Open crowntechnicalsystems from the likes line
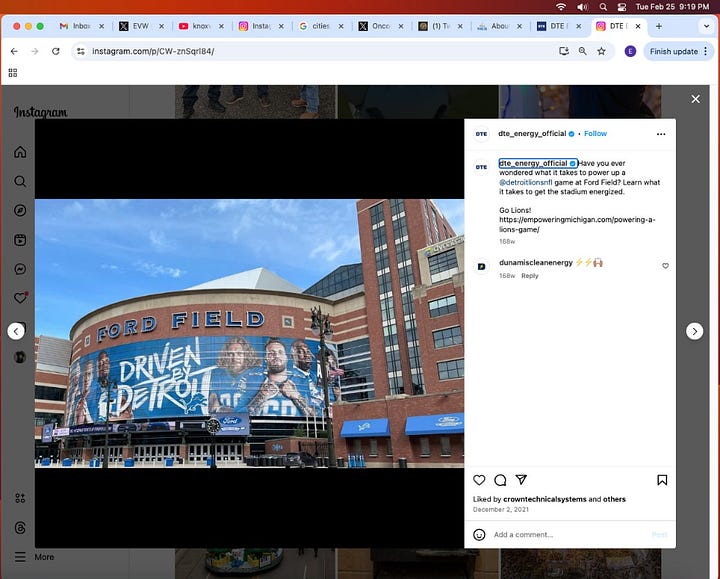The height and width of the screenshot is (579, 720). [545, 499]
